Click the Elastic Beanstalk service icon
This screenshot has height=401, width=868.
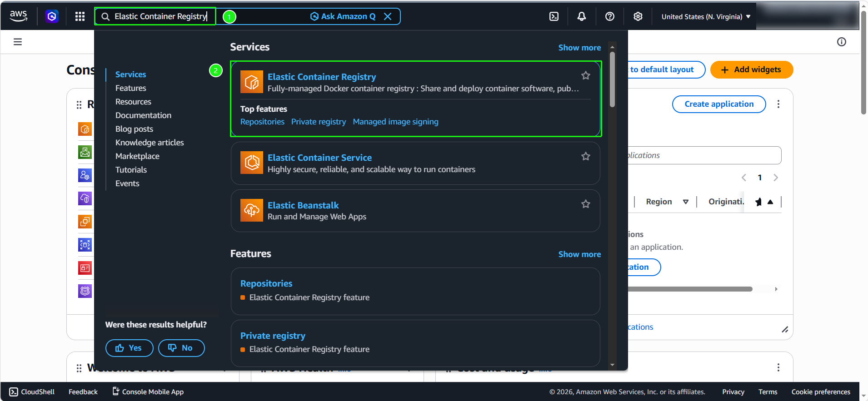tap(252, 210)
